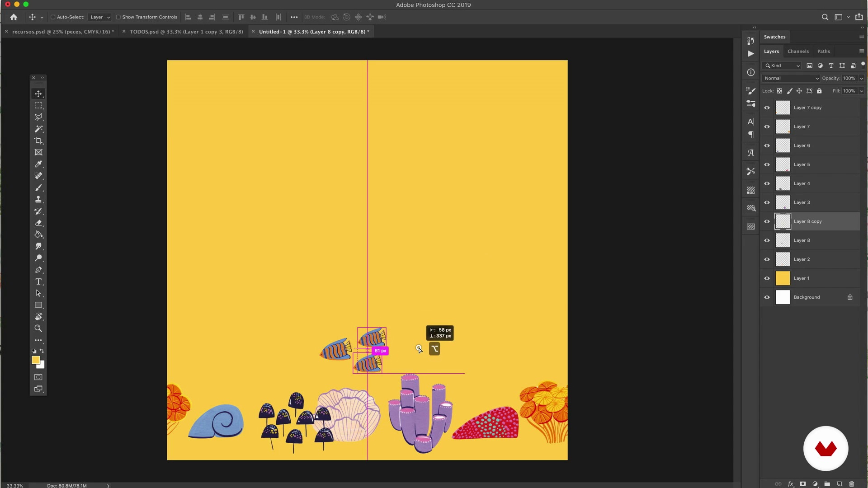This screenshot has height=488, width=868.
Task: Open the Layers panel menu
Action: 862,51
